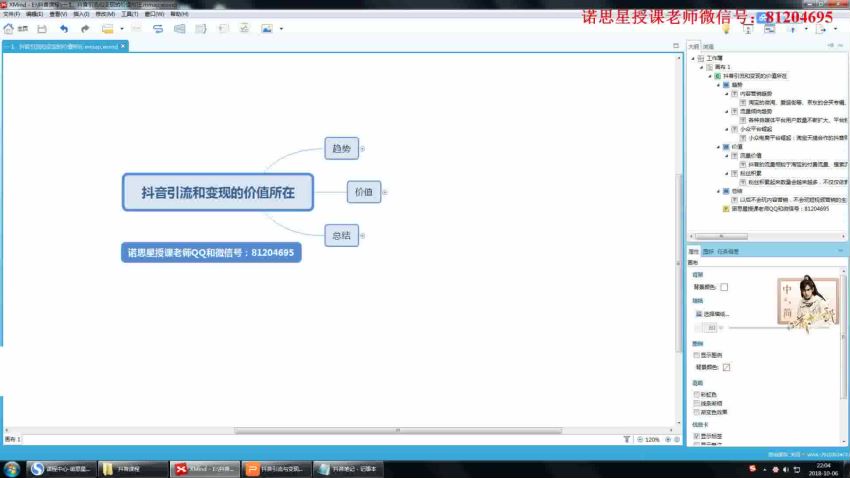Click the 背景颜色 swatch under 背景
Image resolution: width=850 pixels, height=478 pixels.
724,287
